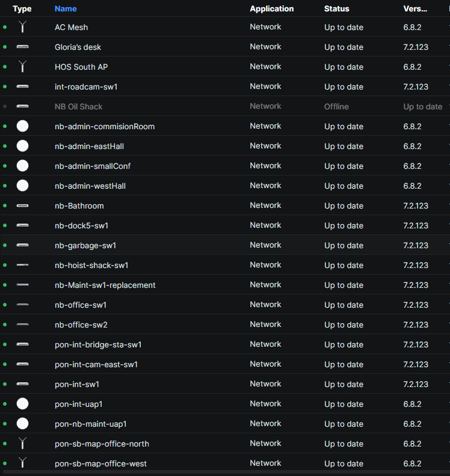Sort devices by the Name column header
Image resolution: width=450 pixels, height=476 pixels.
pos(66,9)
